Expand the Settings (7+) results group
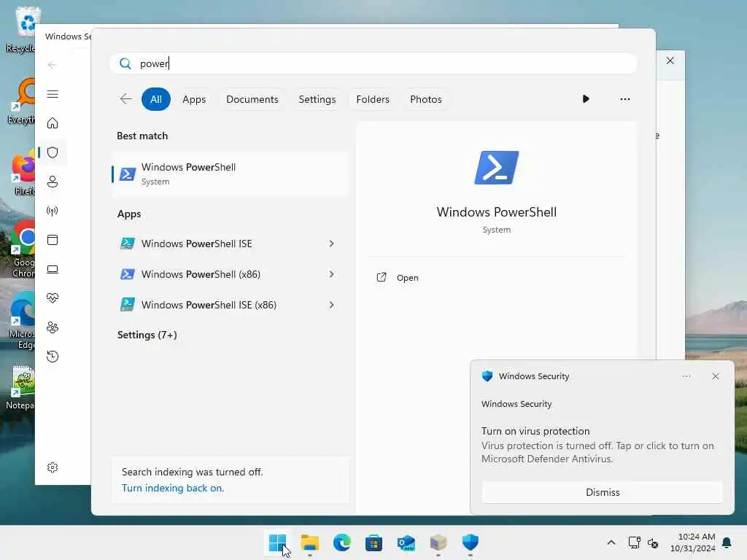This screenshot has width=747, height=560. [147, 335]
